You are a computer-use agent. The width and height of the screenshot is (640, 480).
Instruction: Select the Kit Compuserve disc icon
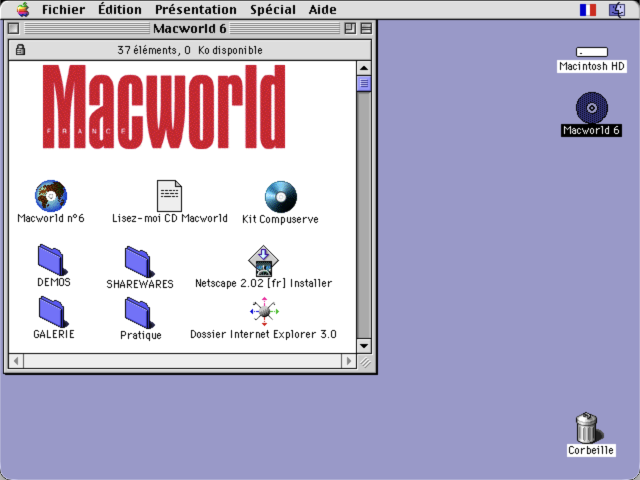point(281,197)
